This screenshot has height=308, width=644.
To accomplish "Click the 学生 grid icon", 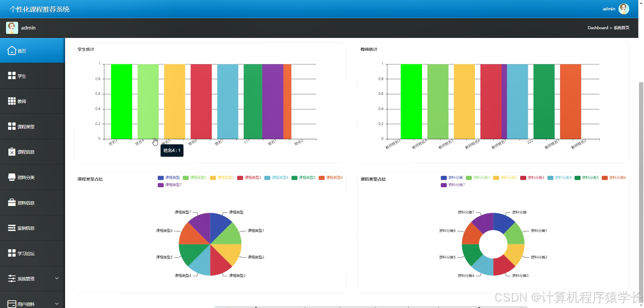I will (12, 75).
